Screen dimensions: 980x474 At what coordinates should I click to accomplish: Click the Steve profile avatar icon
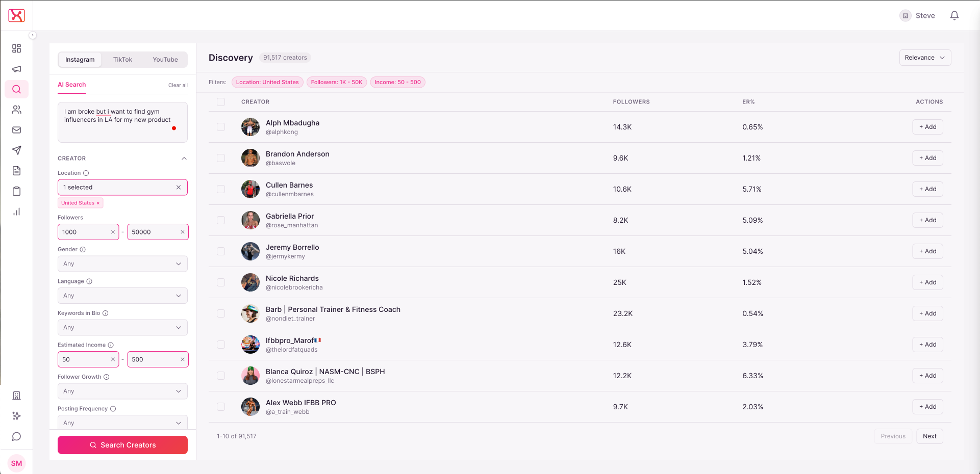(x=905, y=16)
